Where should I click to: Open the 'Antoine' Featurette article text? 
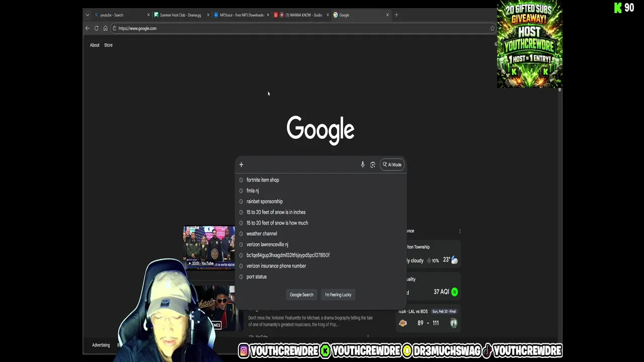pos(310,321)
